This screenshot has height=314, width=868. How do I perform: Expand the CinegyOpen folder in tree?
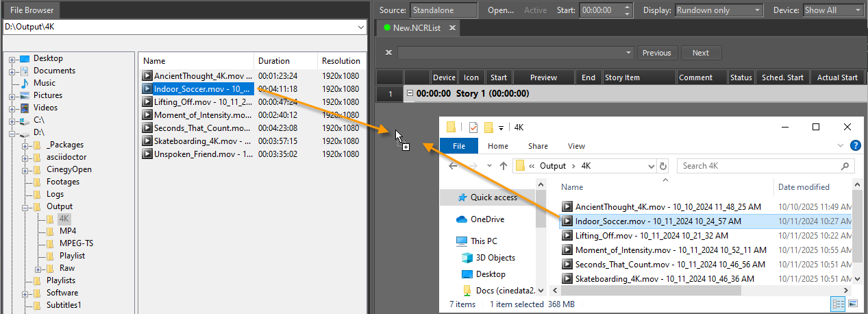click(x=25, y=169)
